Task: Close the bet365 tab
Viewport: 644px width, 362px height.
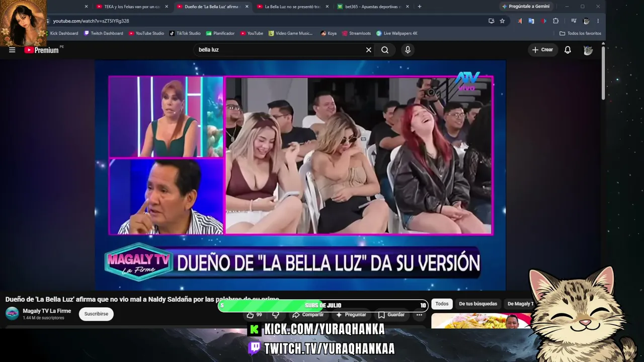Action: (x=408, y=7)
